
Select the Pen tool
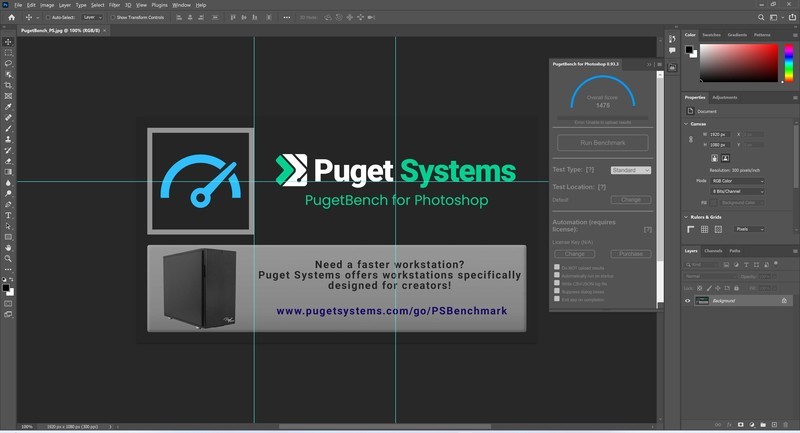pyautogui.click(x=8, y=204)
